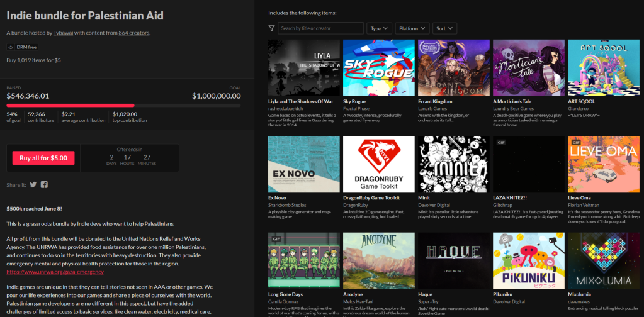Screen dimensions: 644x317
Task: View the 864 creators list
Action: pyautogui.click(x=133, y=33)
